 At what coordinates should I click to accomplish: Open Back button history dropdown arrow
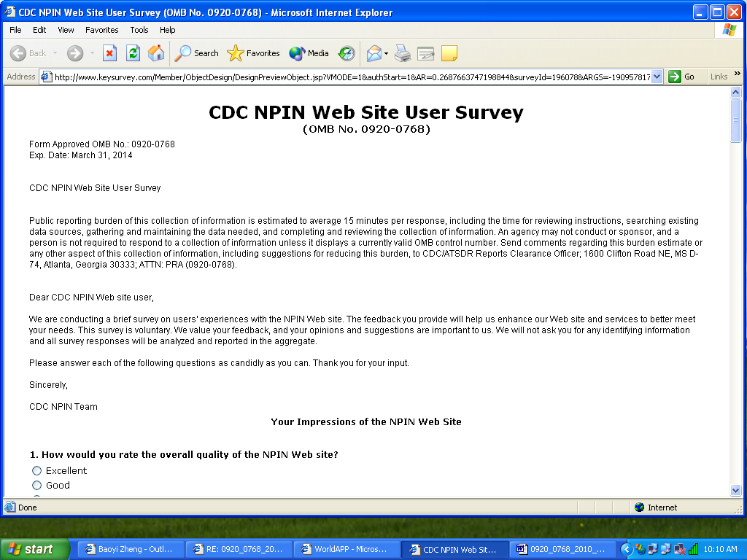tap(55, 53)
